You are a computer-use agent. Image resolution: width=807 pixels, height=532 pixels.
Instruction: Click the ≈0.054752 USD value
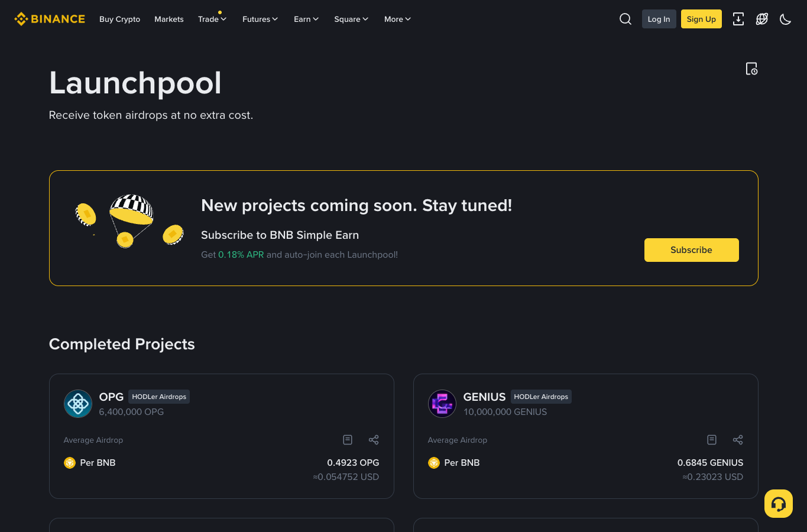click(346, 477)
